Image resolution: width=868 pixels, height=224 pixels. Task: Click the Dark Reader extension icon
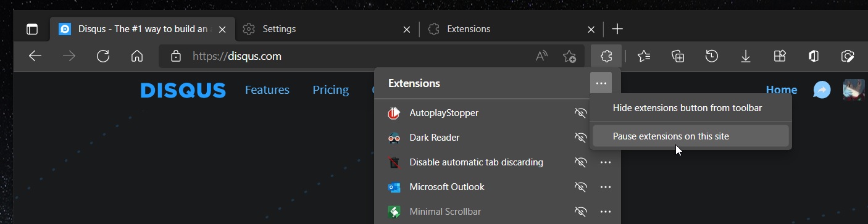394,138
